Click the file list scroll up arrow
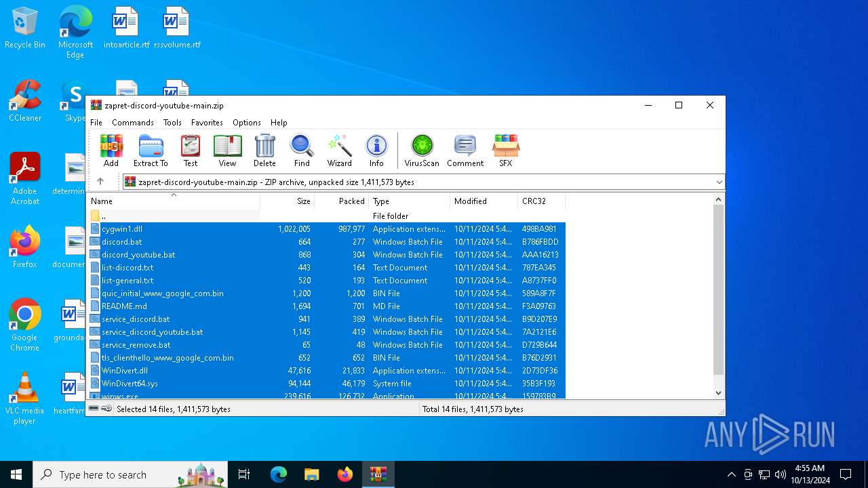The image size is (868, 488). (719, 199)
